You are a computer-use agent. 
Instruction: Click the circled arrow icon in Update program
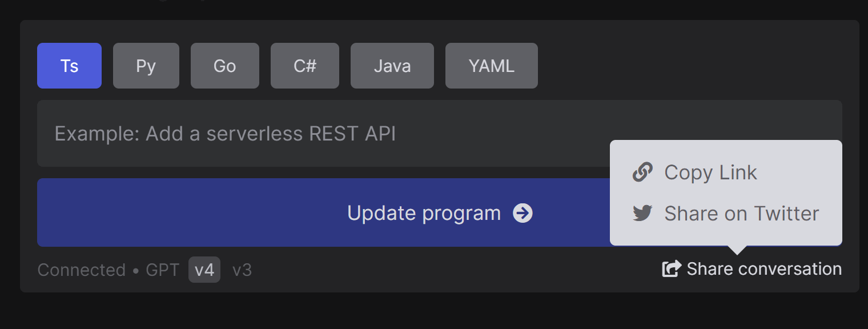(523, 213)
